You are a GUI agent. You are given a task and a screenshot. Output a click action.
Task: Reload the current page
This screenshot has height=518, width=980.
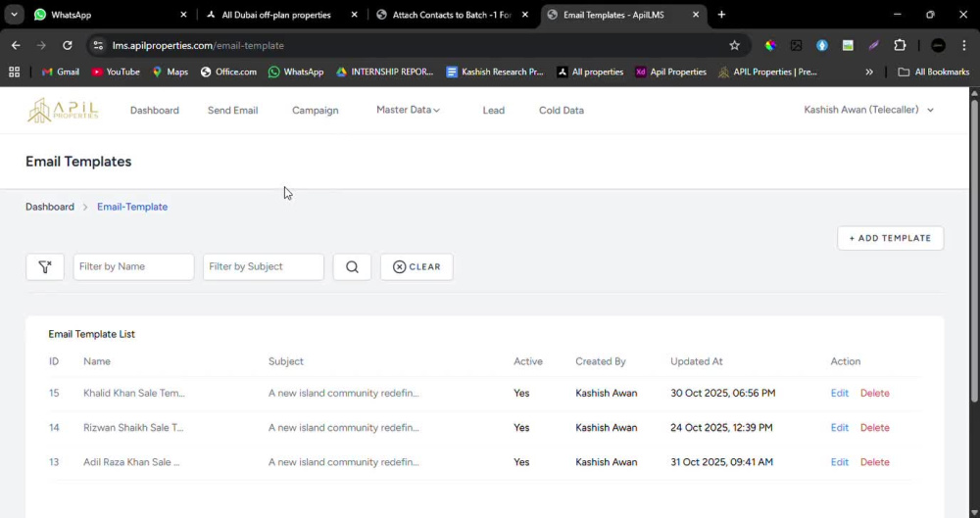68,45
